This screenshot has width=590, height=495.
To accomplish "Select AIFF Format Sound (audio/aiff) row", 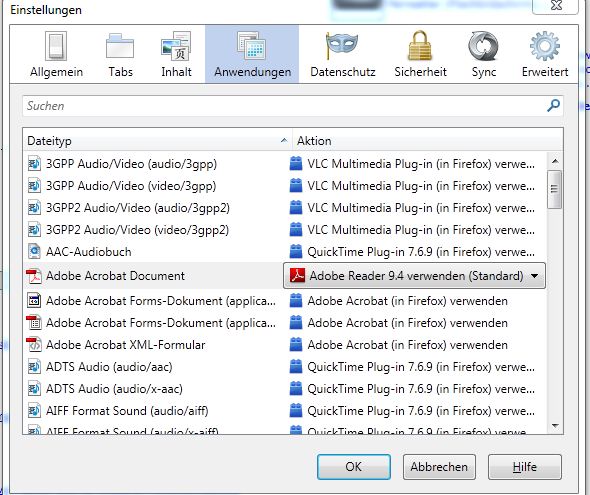I will coord(284,410).
